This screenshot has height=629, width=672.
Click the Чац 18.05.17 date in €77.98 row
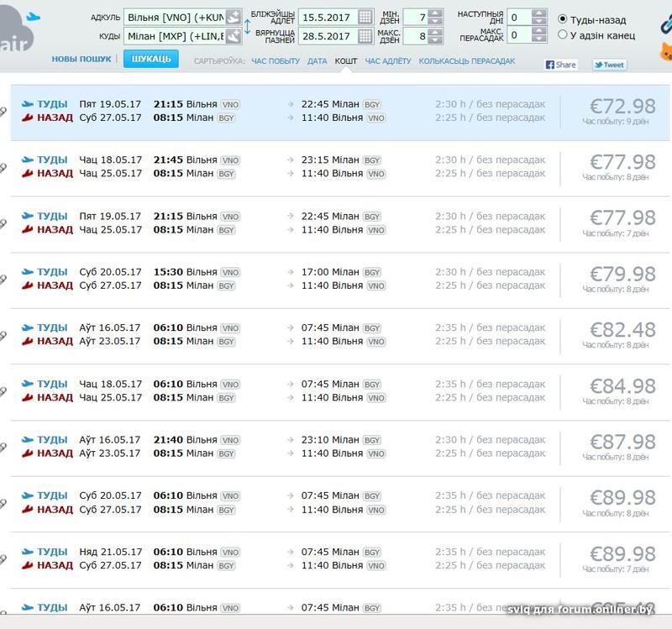(x=111, y=160)
